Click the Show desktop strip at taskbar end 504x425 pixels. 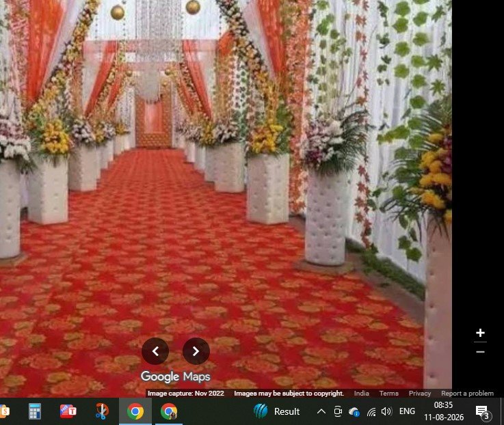pos(502,411)
